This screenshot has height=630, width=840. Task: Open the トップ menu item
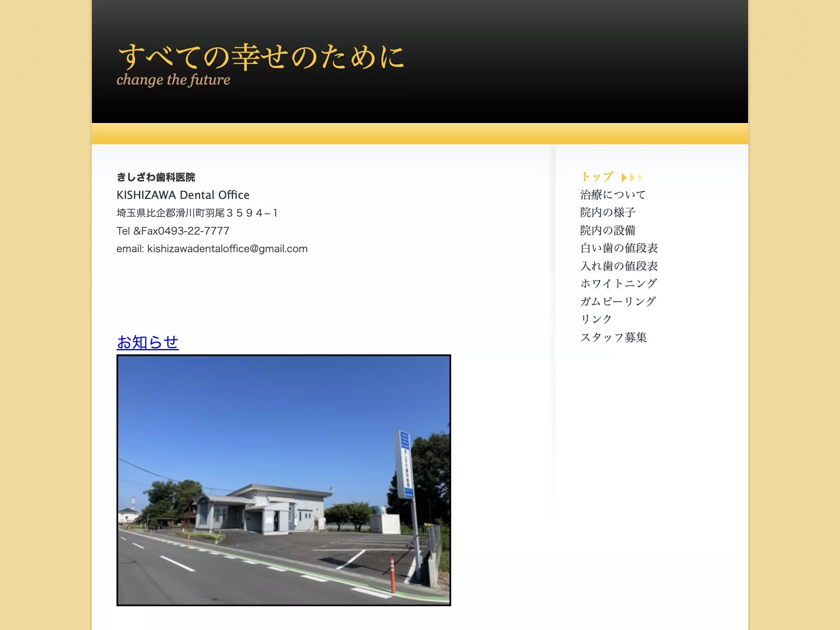(x=597, y=177)
